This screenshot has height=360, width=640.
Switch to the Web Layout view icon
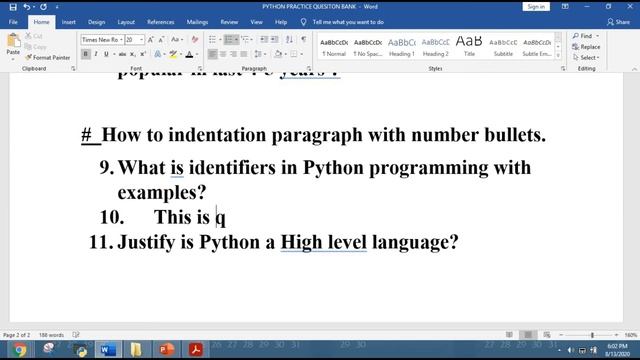(x=547, y=335)
